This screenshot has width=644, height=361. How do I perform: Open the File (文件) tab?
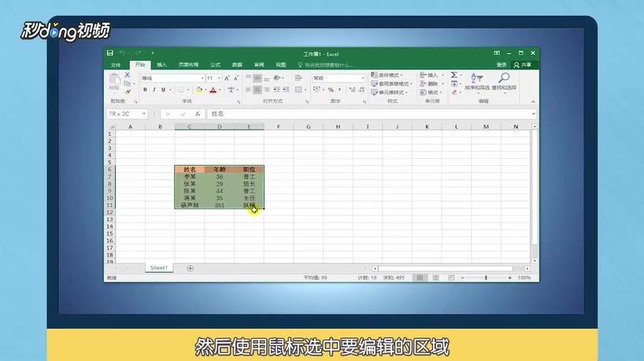pyautogui.click(x=116, y=64)
